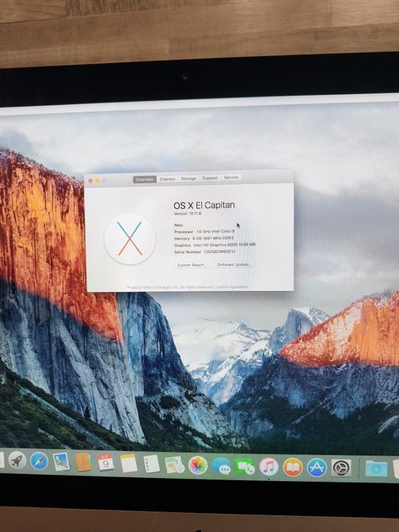Start FaceTime from the dock
The width and height of the screenshot is (399, 532).
coord(245,467)
